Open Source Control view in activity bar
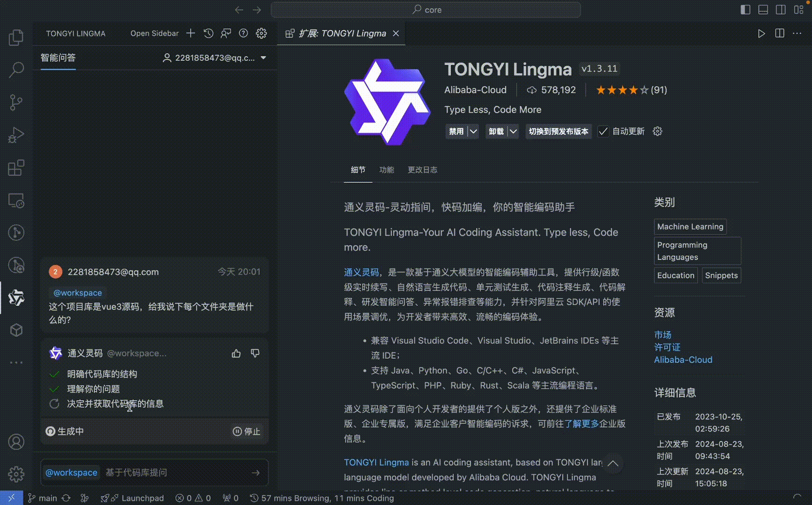Screen dimensions: 812x505 [x=16, y=102]
